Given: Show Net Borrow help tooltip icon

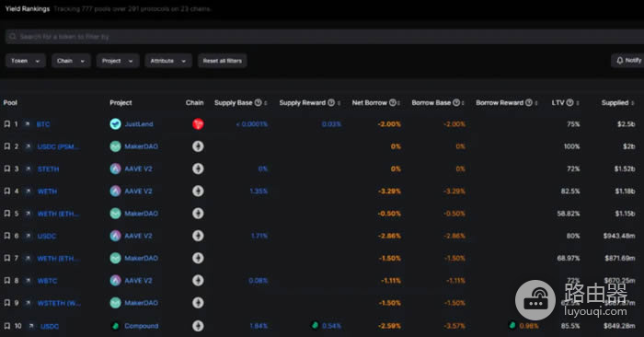Looking at the screenshot, I should [x=393, y=103].
